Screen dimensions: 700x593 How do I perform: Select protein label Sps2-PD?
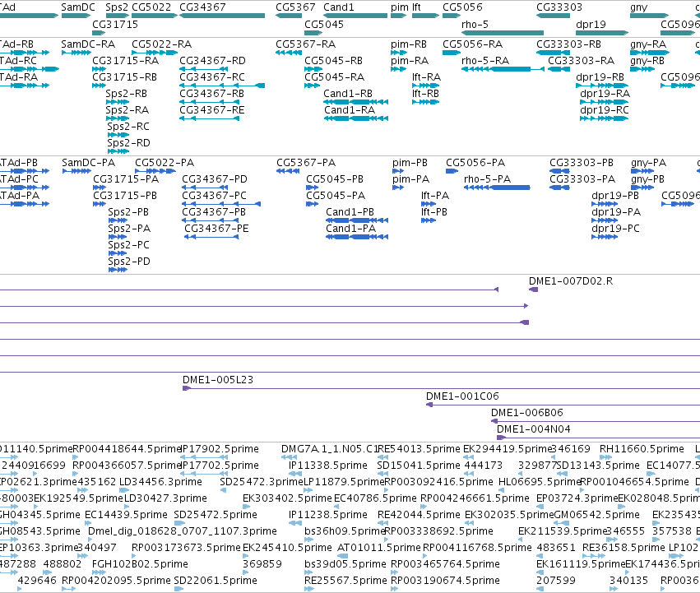click(129, 261)
